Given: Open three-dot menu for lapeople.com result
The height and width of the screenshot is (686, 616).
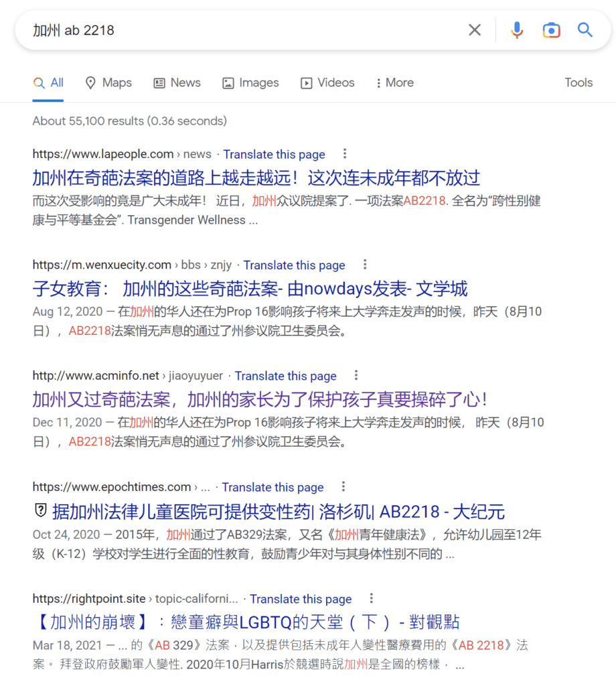Looking at the screenshot, I should coord(345,154).
